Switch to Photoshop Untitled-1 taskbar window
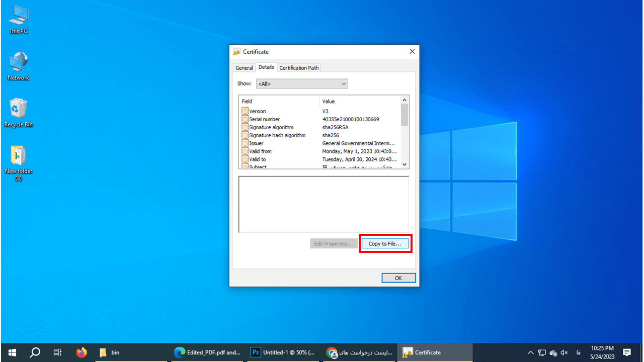Viewport: 644px width, 362px height. click(x=283, y=352)
